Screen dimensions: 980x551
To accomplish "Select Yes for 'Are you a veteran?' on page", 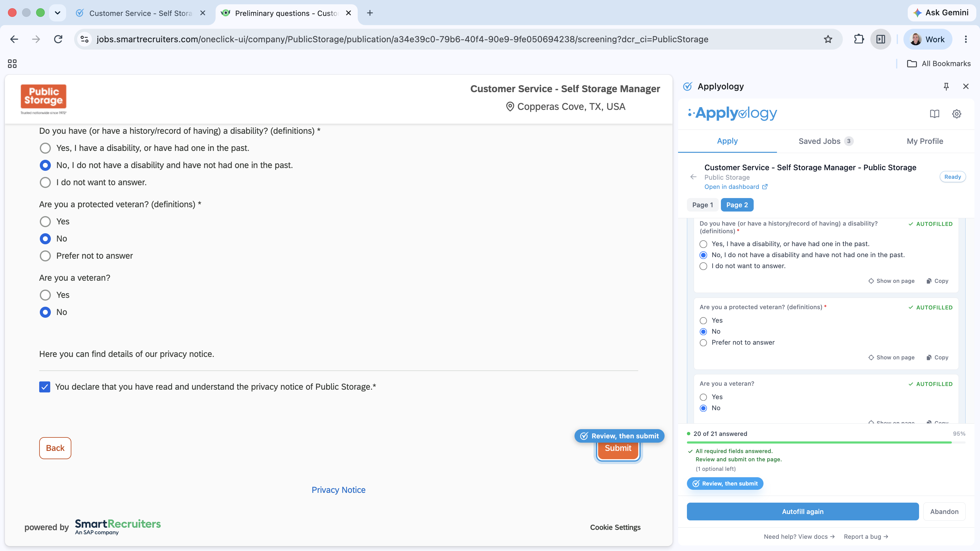I will coord(45,295).
